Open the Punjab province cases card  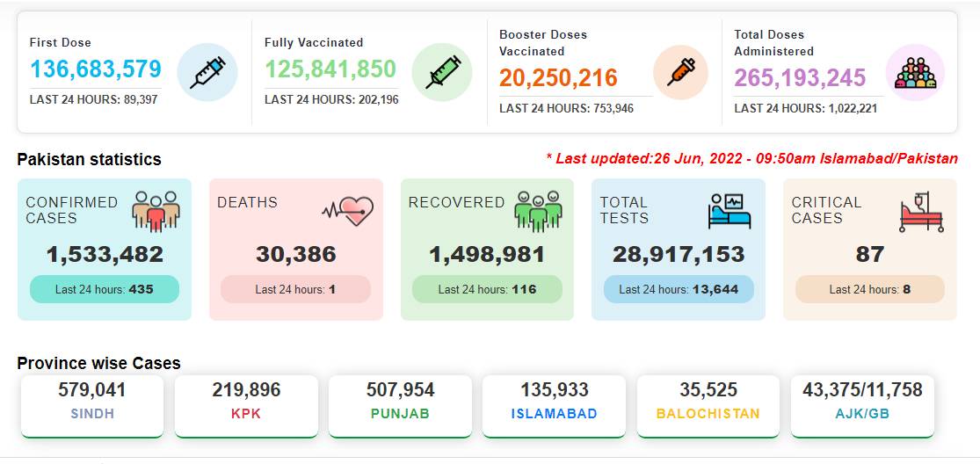pyautogui.click(x=400, y=406)
